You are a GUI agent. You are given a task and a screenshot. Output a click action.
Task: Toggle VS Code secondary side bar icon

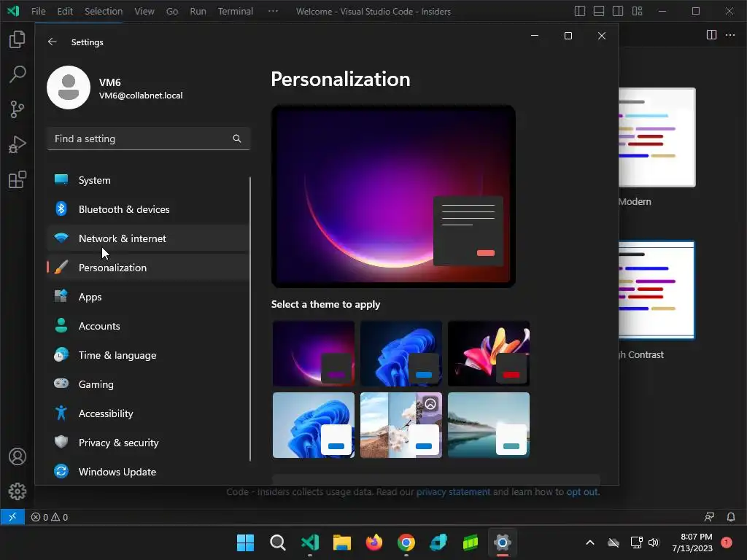[x=618, y=11]
